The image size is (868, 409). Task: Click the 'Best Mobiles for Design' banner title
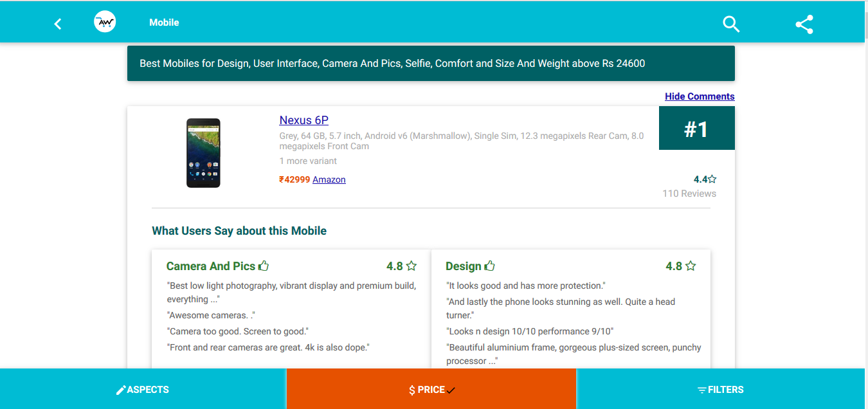tap(392, 63)
